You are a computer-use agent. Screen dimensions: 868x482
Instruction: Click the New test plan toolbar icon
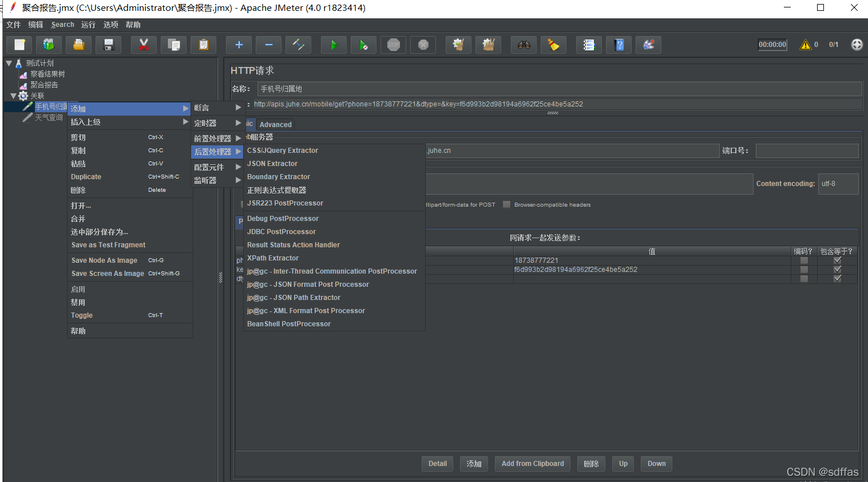pyautogui.click(x=19, y=45)
